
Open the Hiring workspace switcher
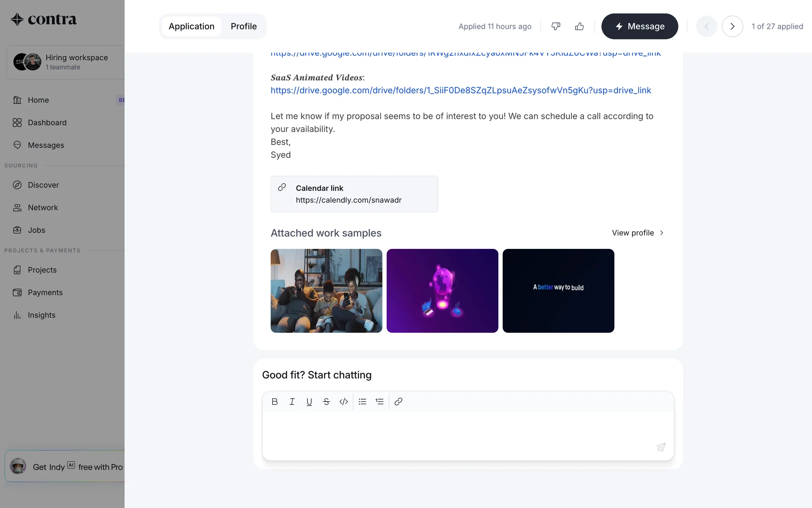tap(66, 62)
